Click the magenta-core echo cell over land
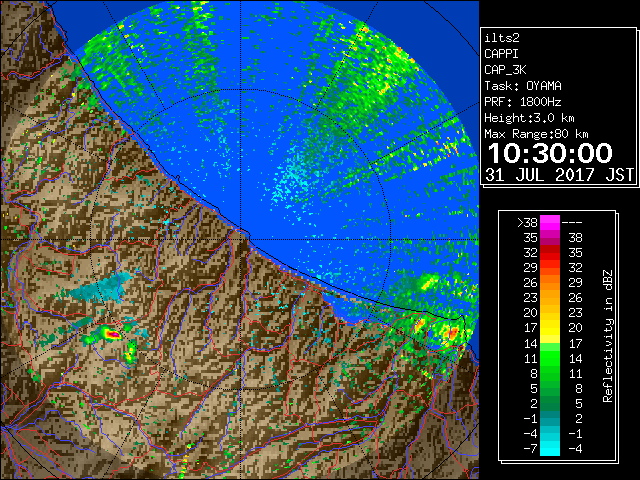Image resolution: width=640 pixels, height=480 pixels. pos(112,334)
